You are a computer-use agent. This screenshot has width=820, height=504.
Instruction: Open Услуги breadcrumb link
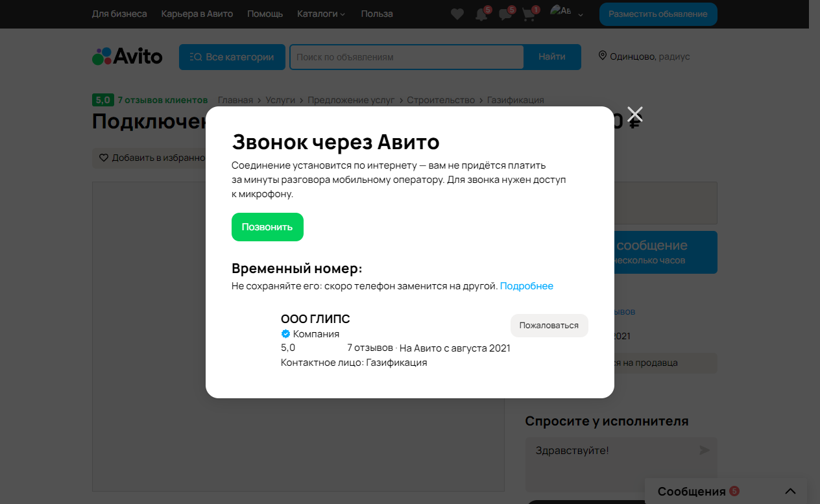(280, 100)
